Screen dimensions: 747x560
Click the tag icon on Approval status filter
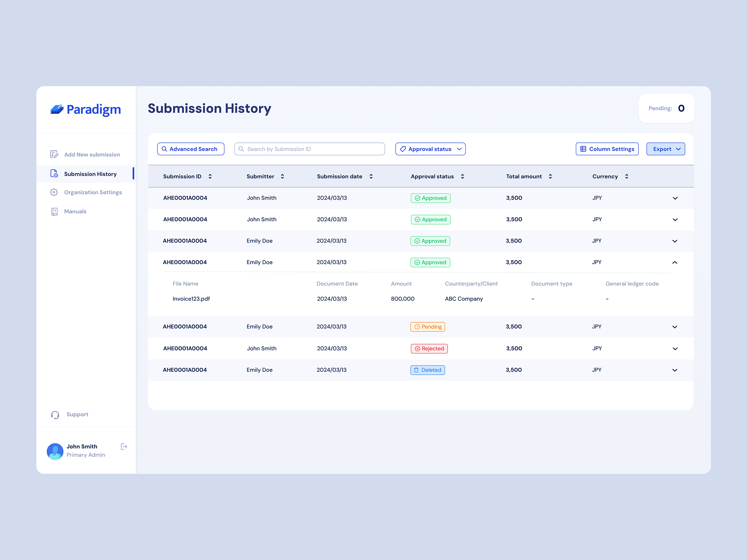403,149
